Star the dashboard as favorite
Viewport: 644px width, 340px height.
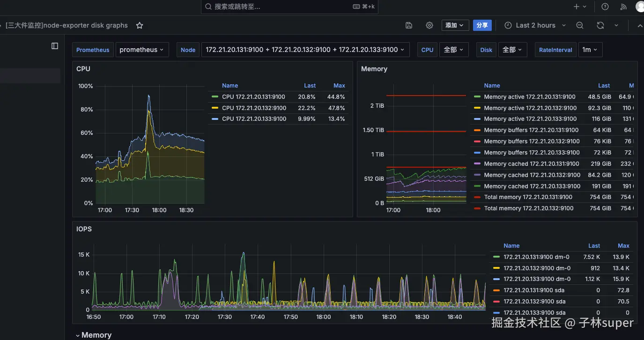tap(140, 25)
